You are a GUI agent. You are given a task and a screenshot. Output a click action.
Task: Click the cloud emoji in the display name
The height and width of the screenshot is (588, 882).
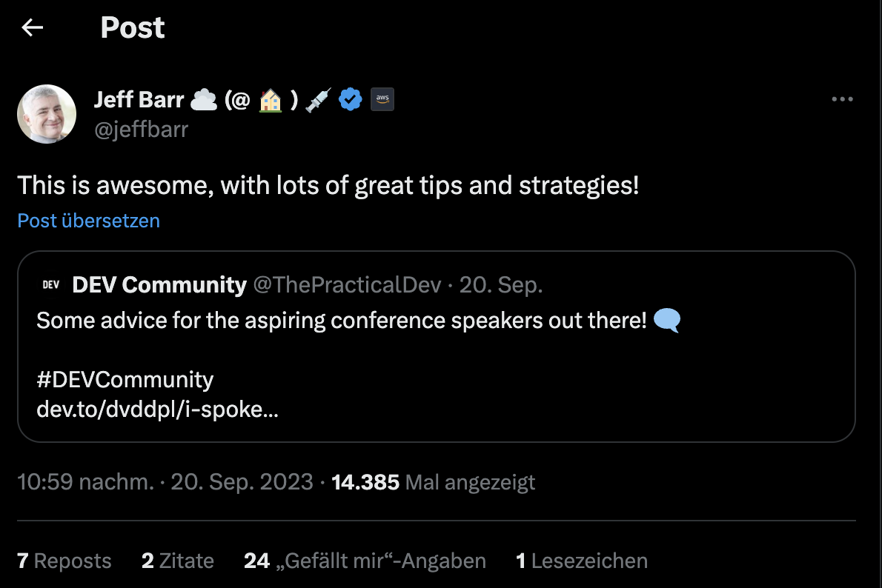[x=203, y=98]
